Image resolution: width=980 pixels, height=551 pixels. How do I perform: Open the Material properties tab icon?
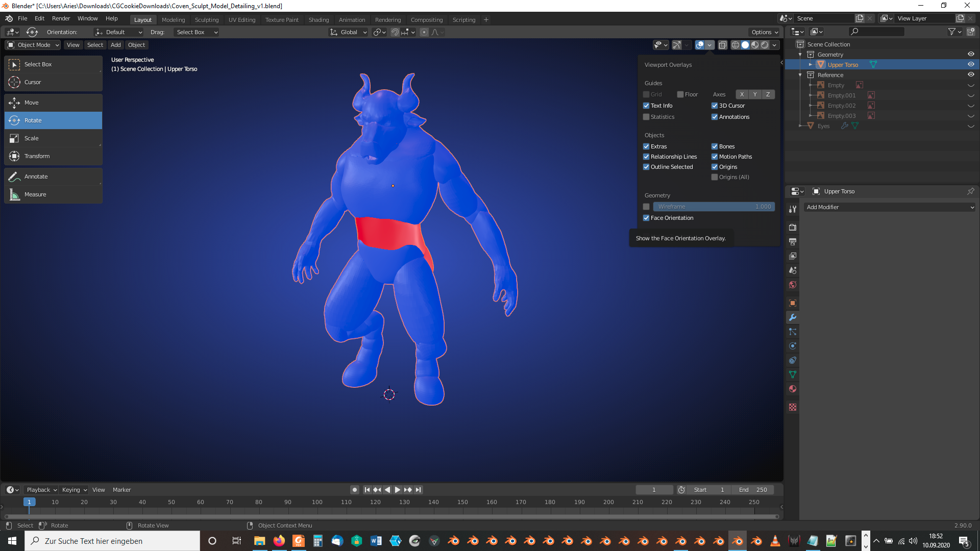[x=792, y=389]
